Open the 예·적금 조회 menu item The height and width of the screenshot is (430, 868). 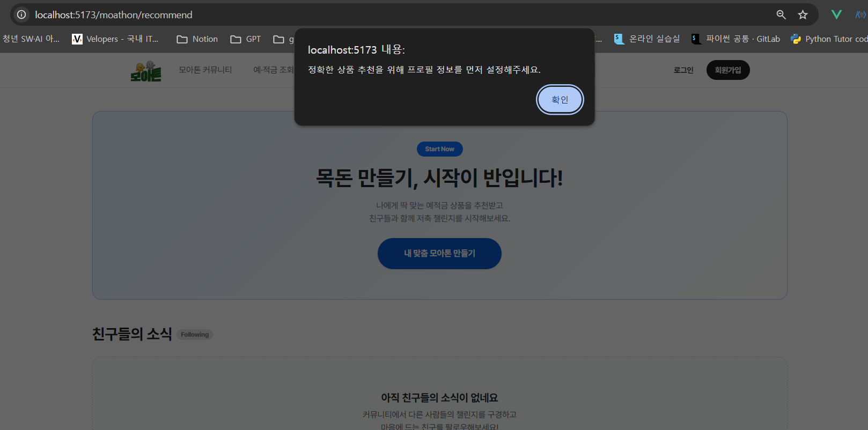[x=273, y=70]
